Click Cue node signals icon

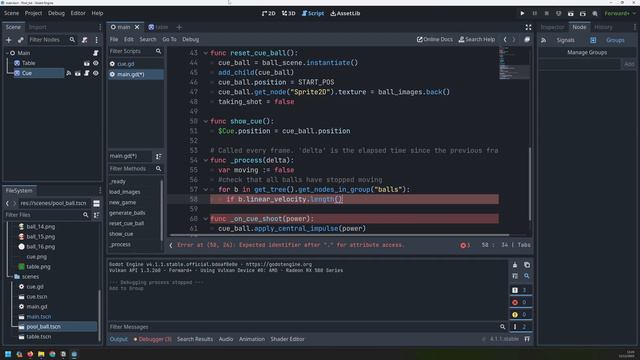click(x=69, y=73)
